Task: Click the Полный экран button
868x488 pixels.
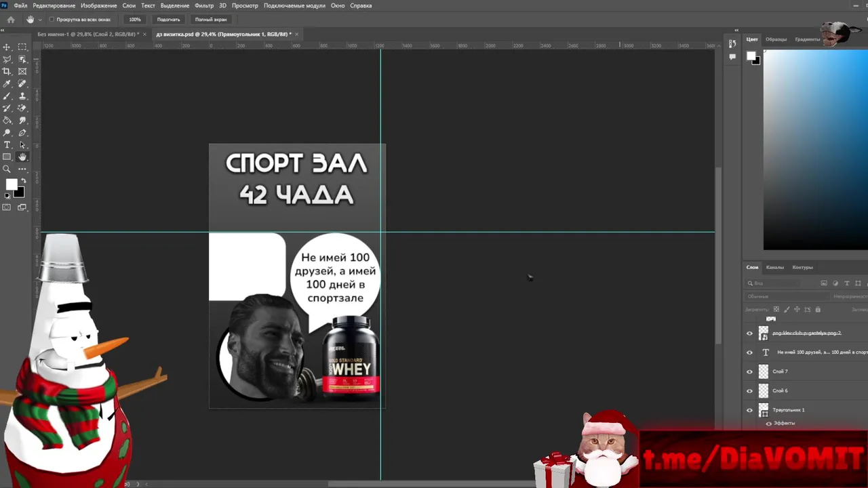Action: coord(211,20)
